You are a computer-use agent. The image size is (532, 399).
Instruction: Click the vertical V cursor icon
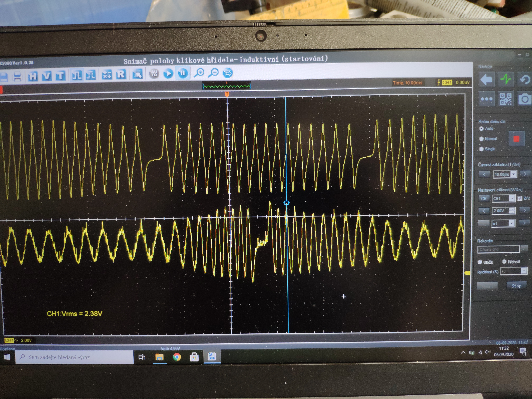pyautogui.click(x=47, y=76)
